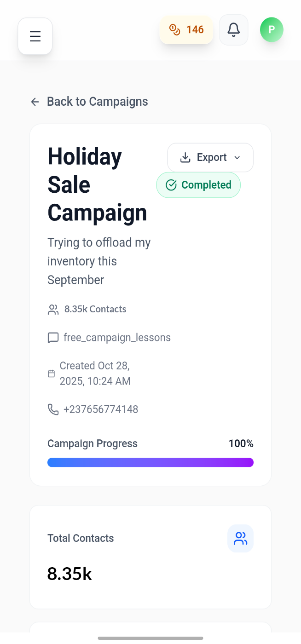This screenshot has width=301, height=644.
Task: Click the coins credit icon
Action: tap(174, 29)
